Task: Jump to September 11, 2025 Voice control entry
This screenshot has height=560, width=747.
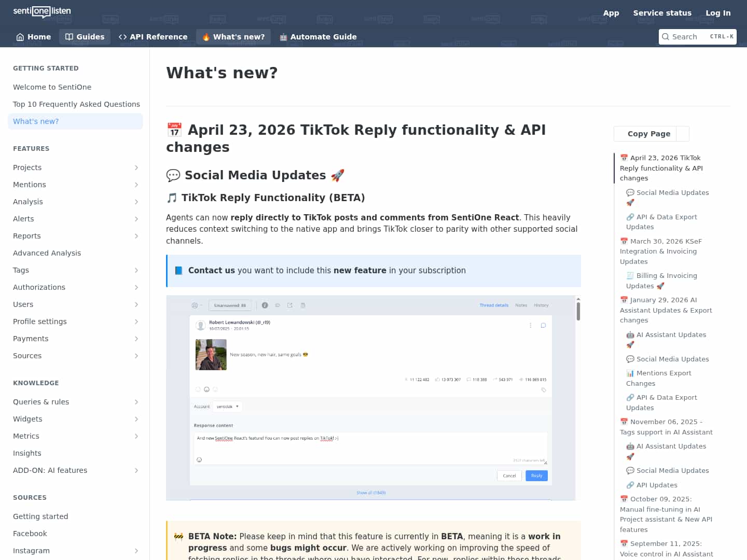Action: pos(666,549)
